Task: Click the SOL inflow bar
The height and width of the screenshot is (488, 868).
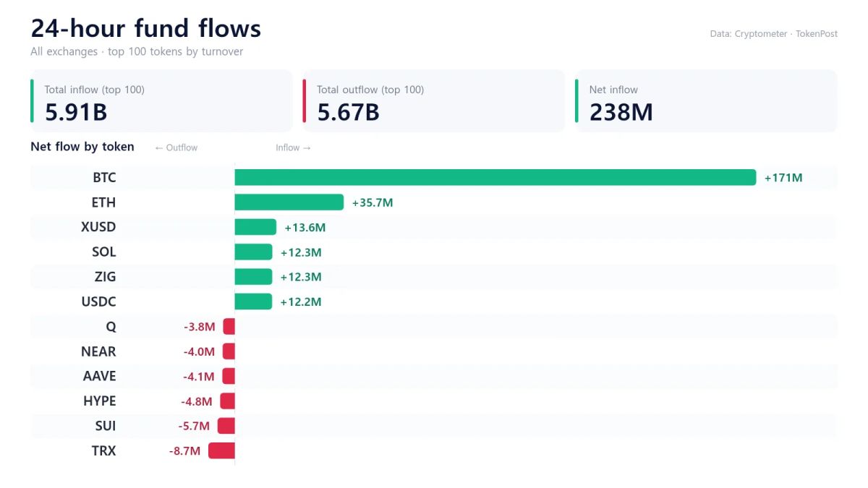Action: pos(253,252)
